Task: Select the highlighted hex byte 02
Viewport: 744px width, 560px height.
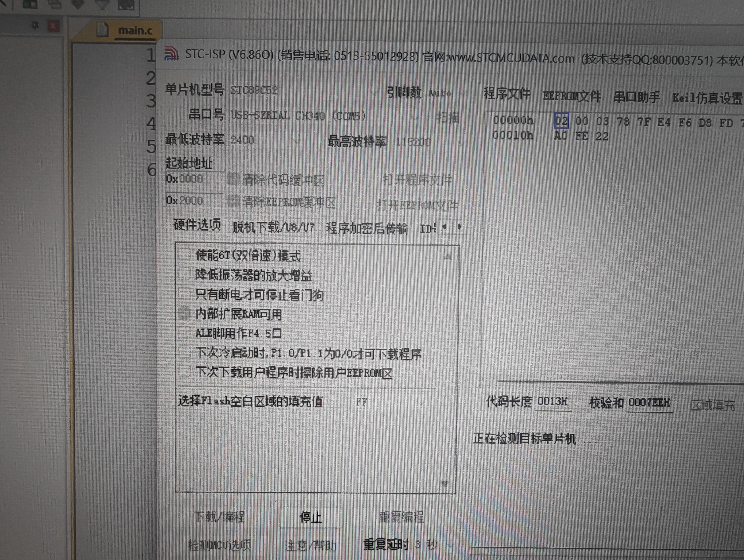Action: coord(561,121)
